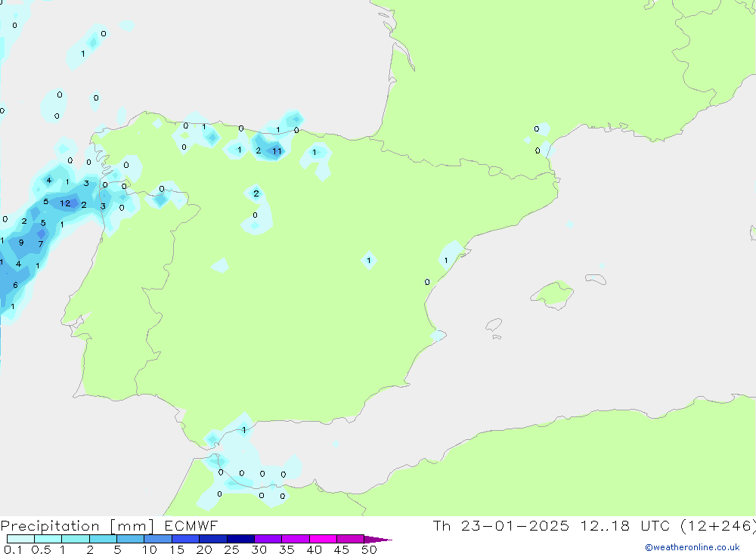Click the island of Ibiza outline

point(494,325)
